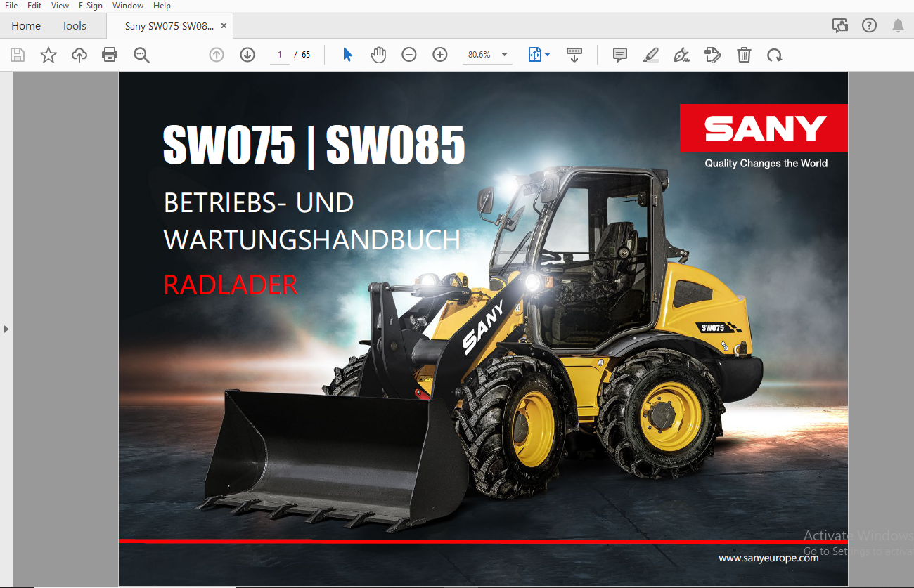
Task: Click the page number field
Action: (280, 55)
